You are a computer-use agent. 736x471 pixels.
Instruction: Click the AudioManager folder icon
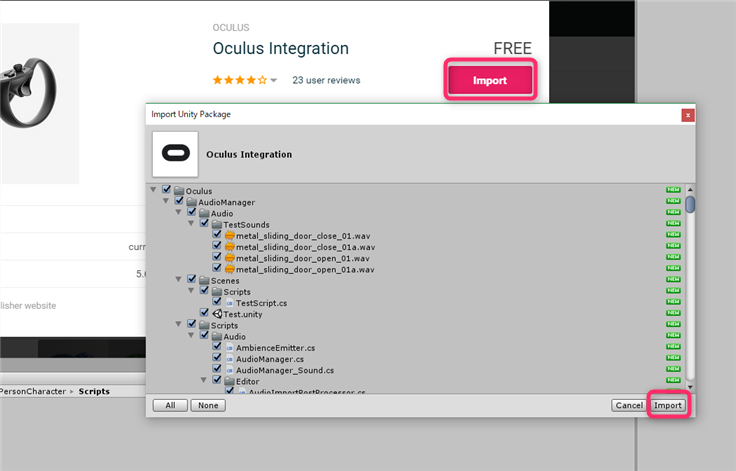pyautogui.click(x=192, y=202)
